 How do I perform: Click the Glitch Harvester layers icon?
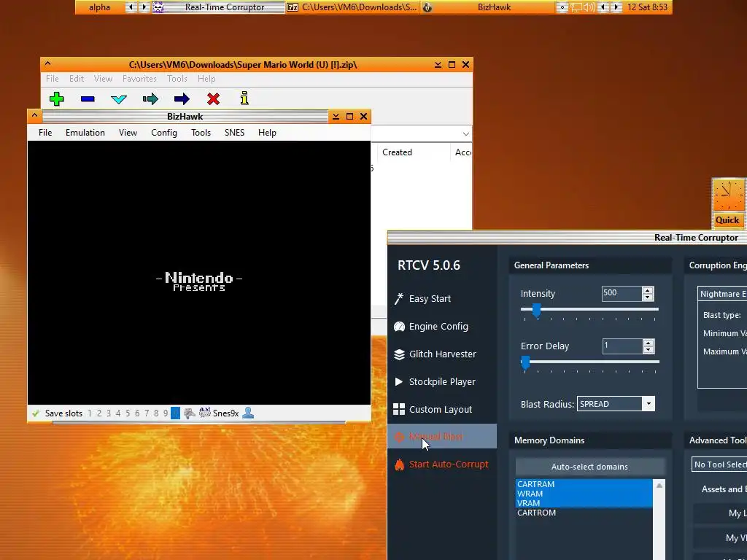[399, 354]
